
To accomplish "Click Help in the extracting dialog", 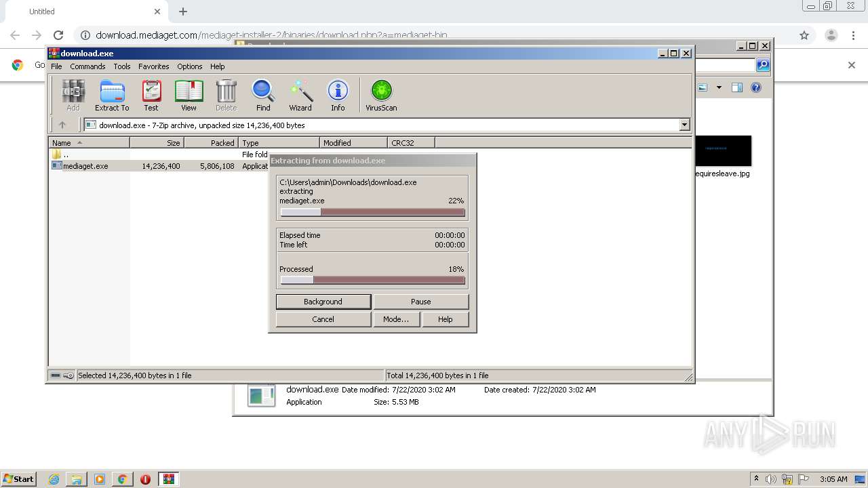I will (x=446, y=319).
